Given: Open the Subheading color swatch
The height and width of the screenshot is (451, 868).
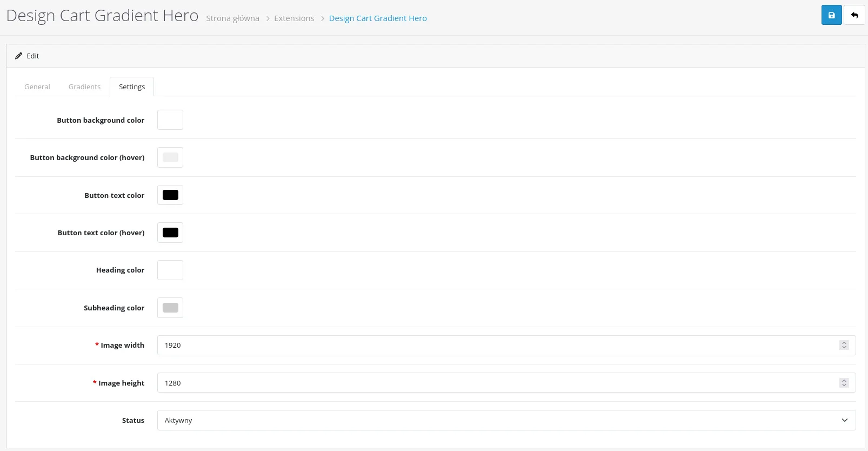Looking at the screenshot, I should [x=170, y=308].
